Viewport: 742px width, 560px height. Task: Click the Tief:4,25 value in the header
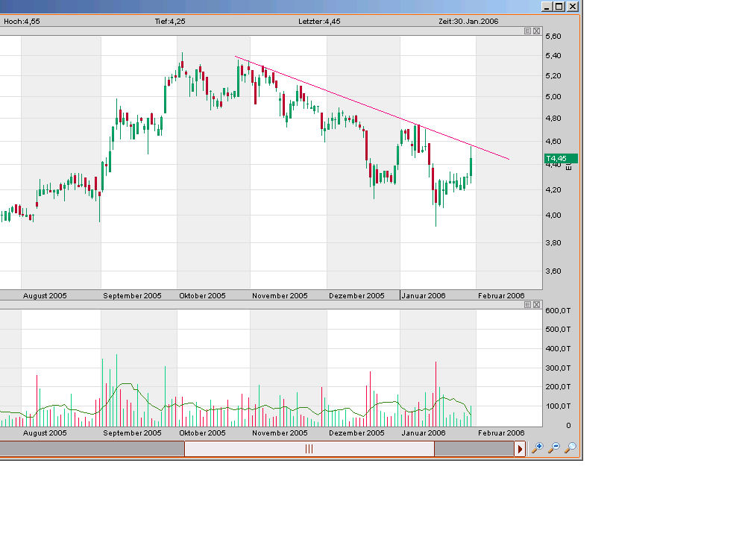170,22
